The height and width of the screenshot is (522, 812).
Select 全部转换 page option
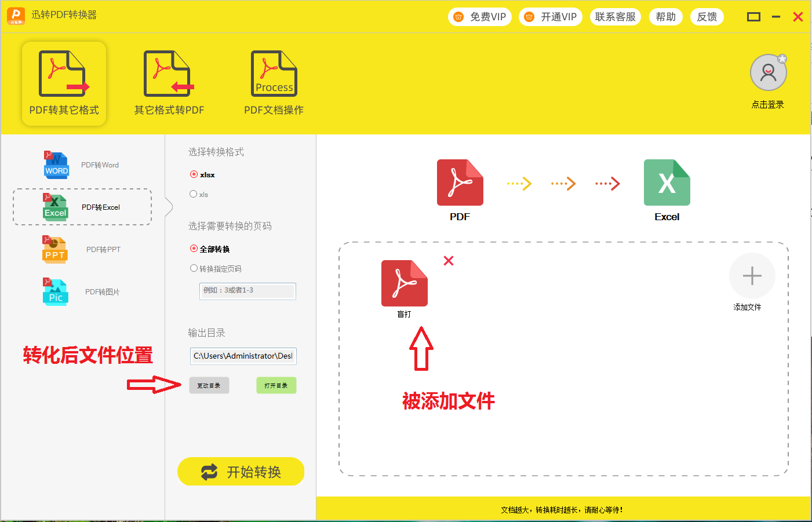210,249
